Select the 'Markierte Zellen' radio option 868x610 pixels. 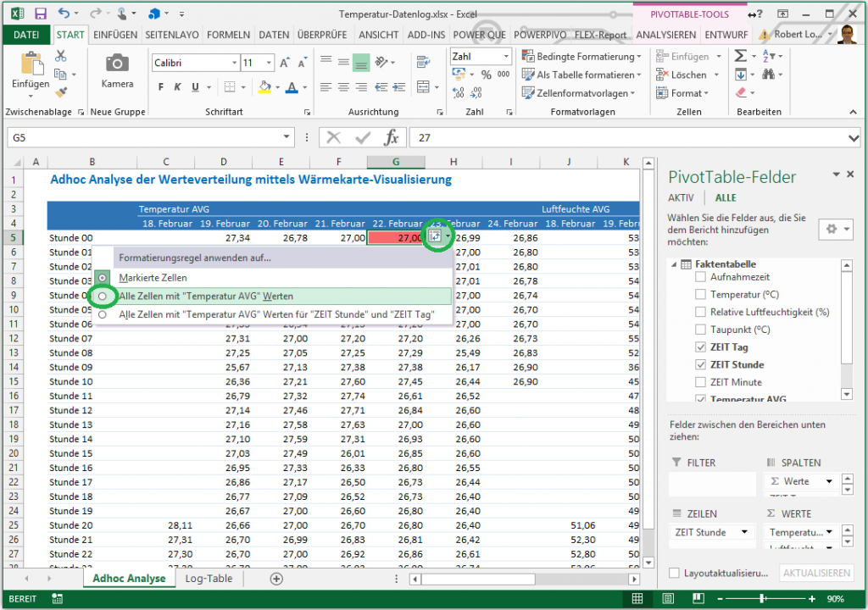pyautogui.click(x=103, y=278)
